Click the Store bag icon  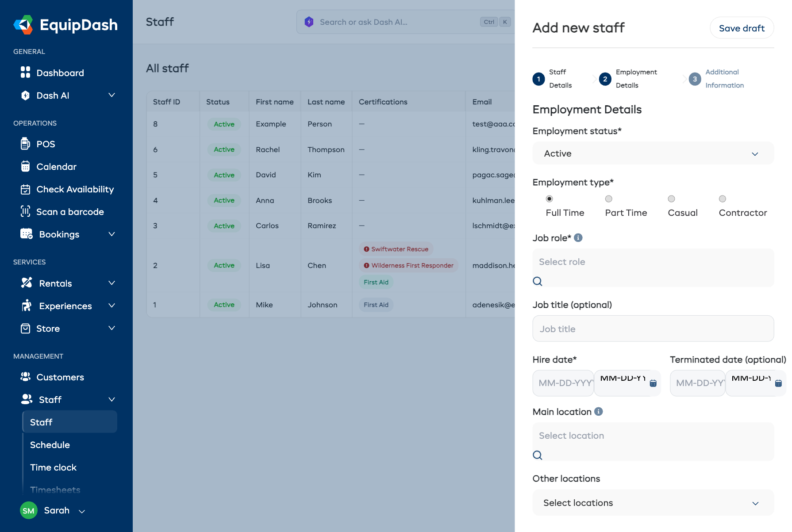(x=25, y=328)
